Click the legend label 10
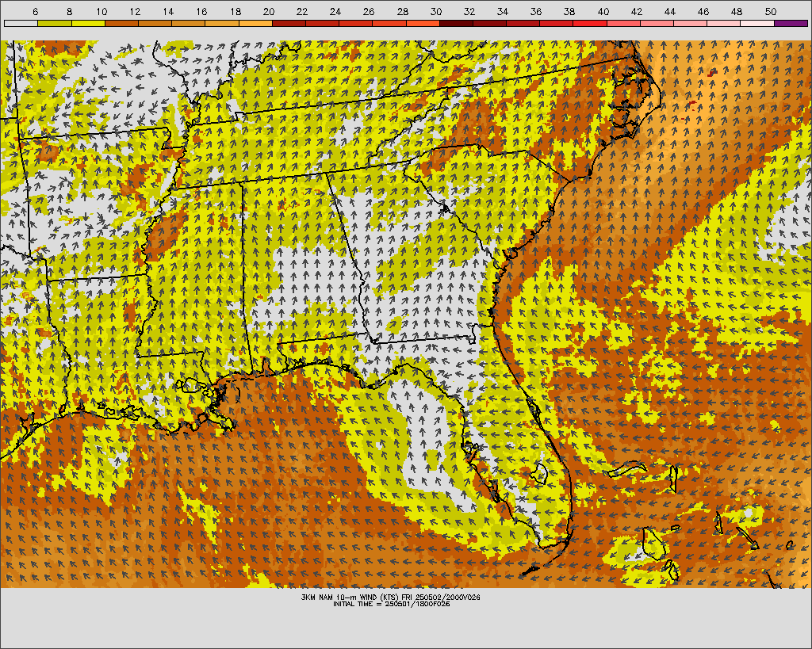This screenshot has width=812, height=649. coord(101,11)
